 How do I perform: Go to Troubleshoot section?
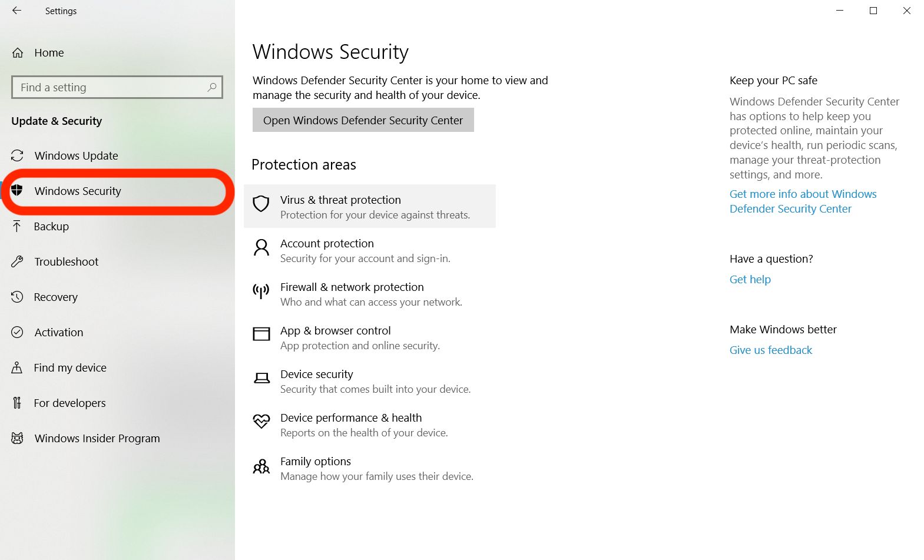66,261
